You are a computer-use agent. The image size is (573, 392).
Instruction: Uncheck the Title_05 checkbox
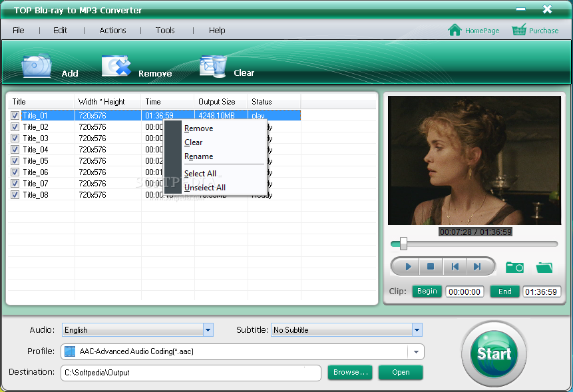15,161
